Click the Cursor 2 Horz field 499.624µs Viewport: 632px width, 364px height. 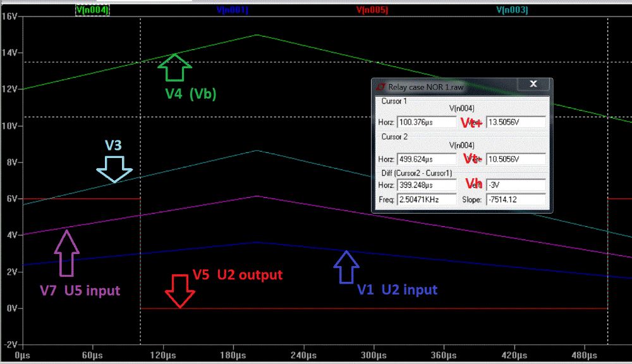point(427,159)
